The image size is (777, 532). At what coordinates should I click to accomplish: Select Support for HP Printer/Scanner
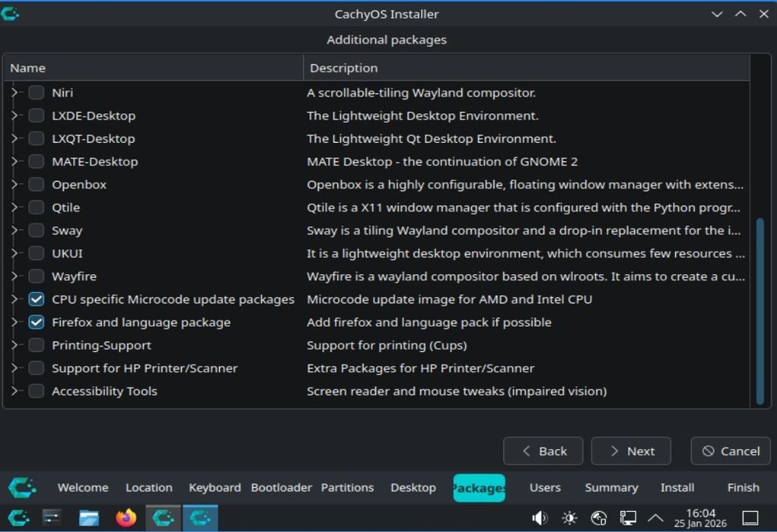pos(36,368)
